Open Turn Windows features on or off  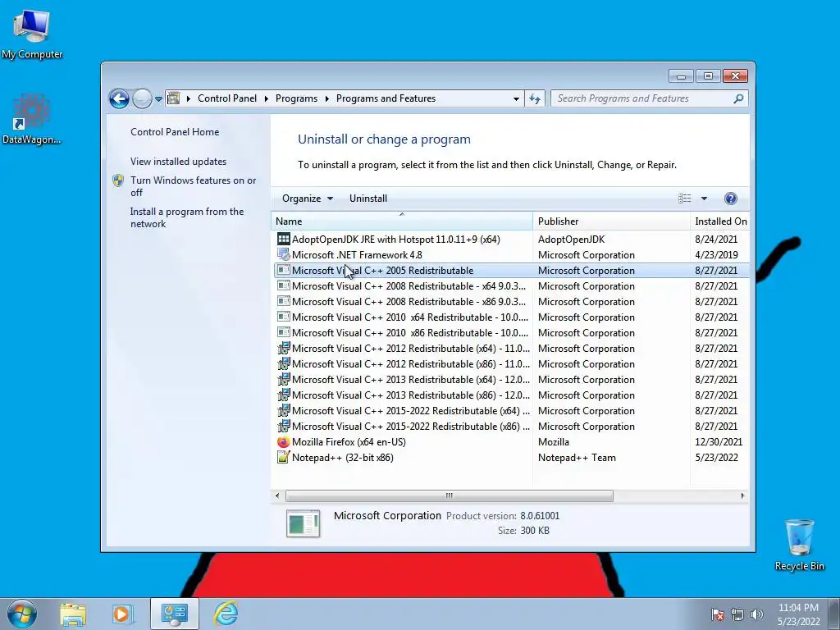coord(193,186)
